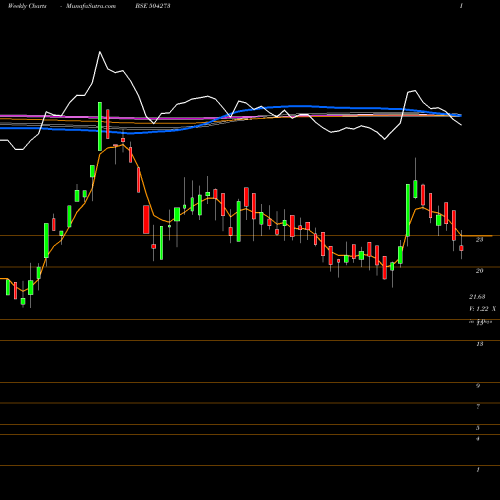
Task: Click the "BSE 504273" symbol label
Action: click(x=153, y=6)
